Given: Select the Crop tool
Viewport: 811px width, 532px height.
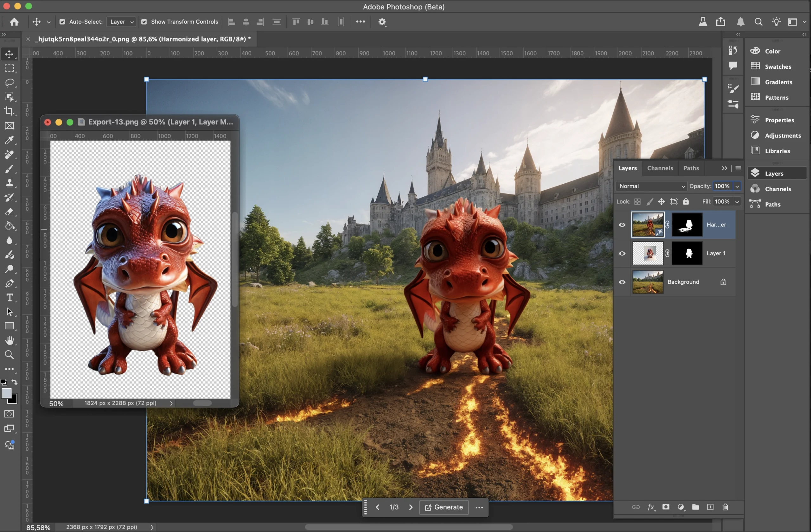Looking at the screenshot, I should (10, 111).
